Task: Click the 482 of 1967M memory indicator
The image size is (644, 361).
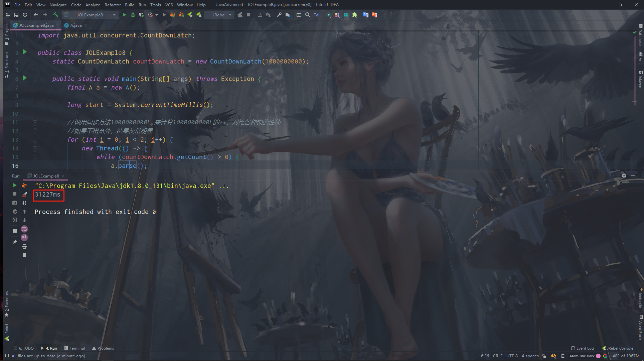Action: point(626,356)
